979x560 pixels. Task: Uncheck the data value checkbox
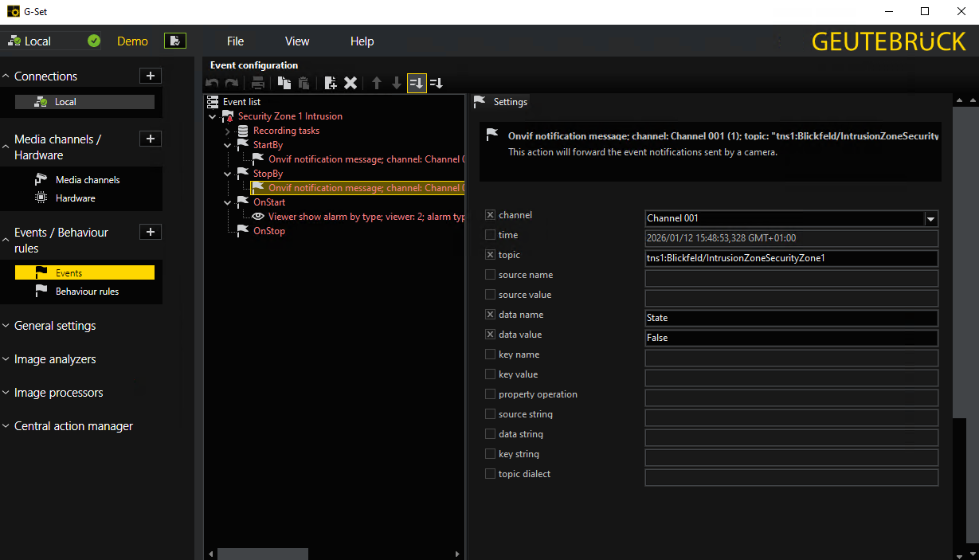(490, 335)
